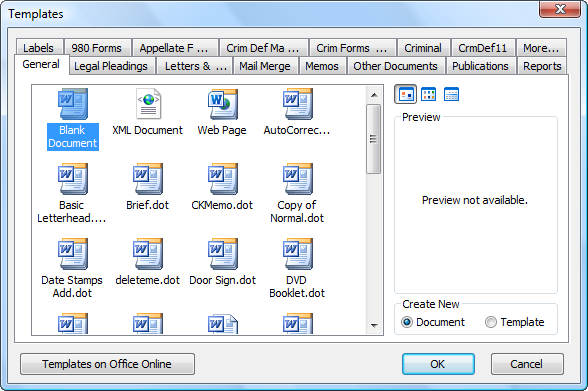Click the 'Door Sign.dot' file name
Image resolution: width=588 pixels, height=391 pixels.
coord(223,280)
